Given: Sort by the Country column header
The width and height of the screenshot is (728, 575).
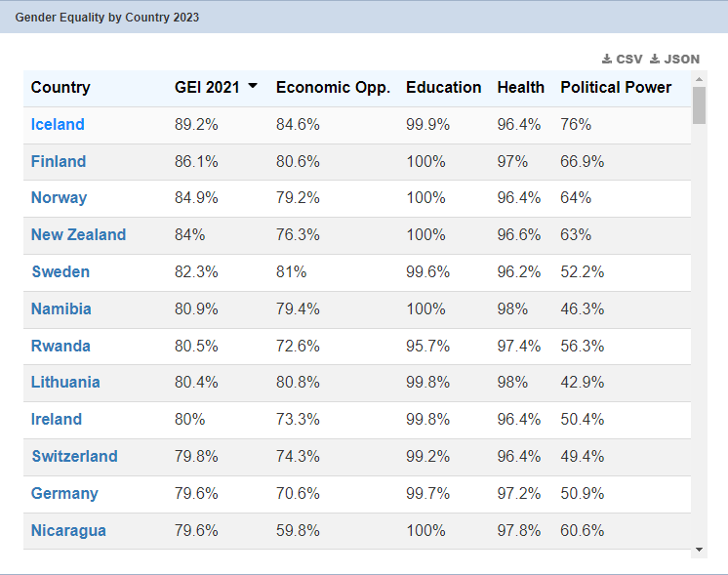Looking at the screenshot, I should [x=61, y=87].
